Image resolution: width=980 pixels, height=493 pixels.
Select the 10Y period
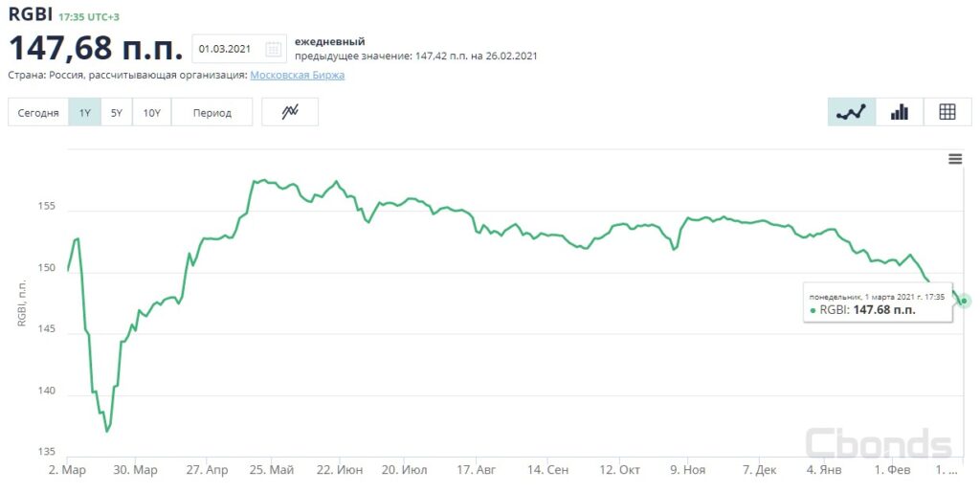pos(151,113)
